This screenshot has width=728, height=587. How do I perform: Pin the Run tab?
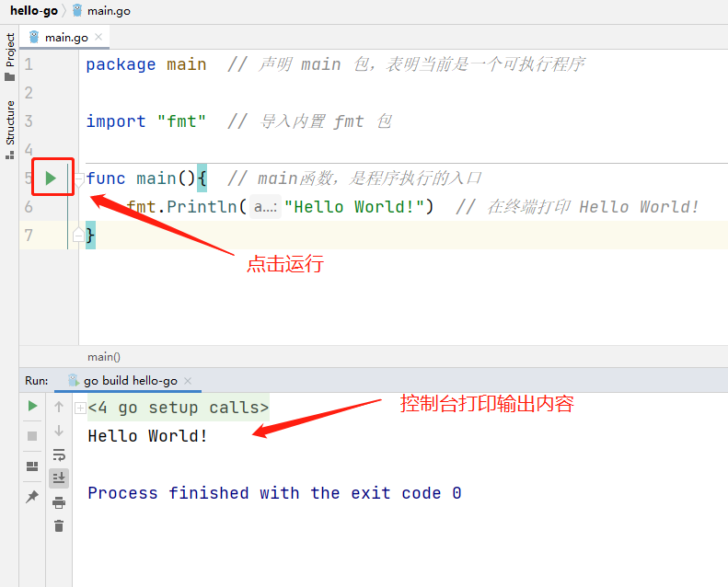[x=32, y=497]
